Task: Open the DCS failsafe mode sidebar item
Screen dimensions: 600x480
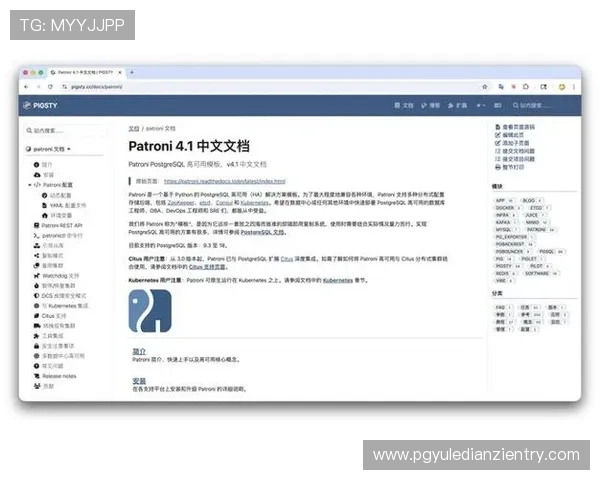Action: pyautogui.click(x=60, y=296)
